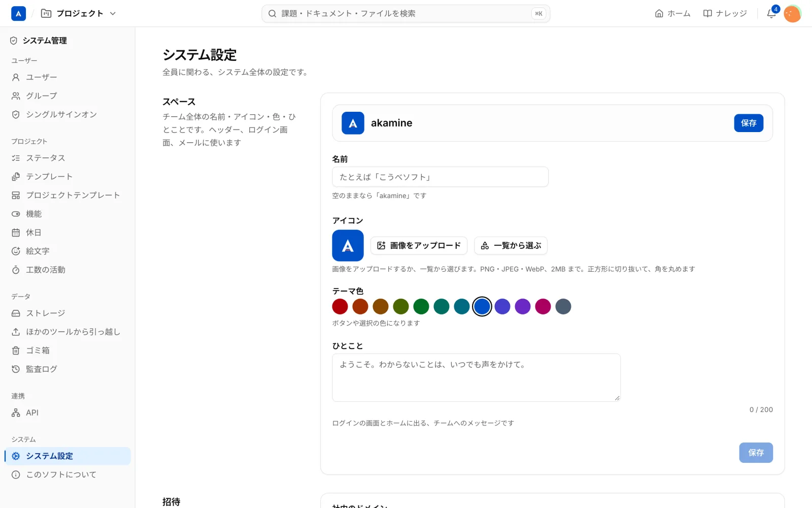Click the テンプレート copy icon
812x508 pixels.
pyautogui.click(x=16, y=177)
